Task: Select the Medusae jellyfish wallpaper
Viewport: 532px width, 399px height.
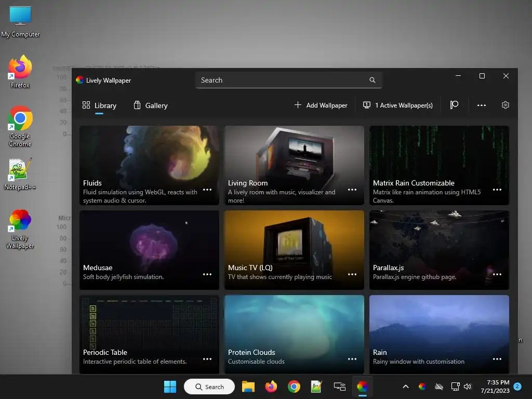Action: coord(149,250)
